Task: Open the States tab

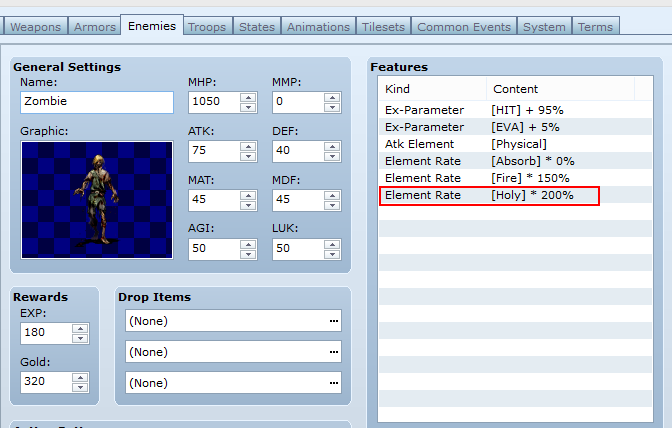Action: pos(257,26)
